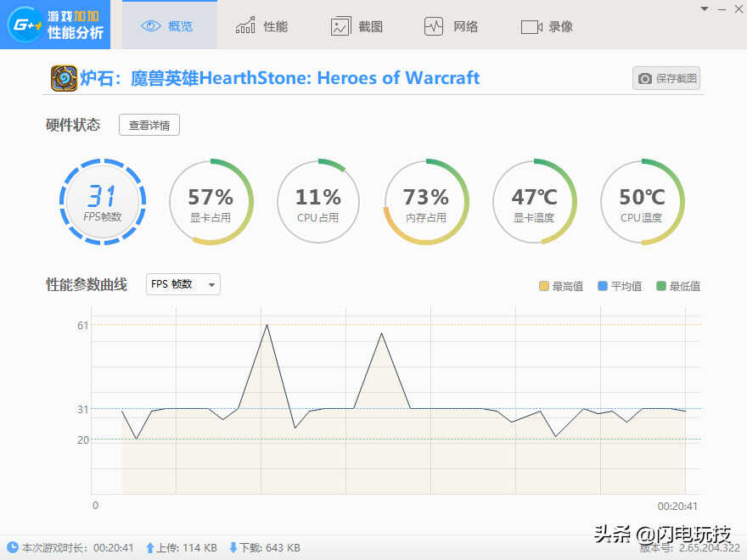The height and width of the screenshot is (560, 747).
Task: Click the 下载 download arrow icon
Action: click(233, 548)
